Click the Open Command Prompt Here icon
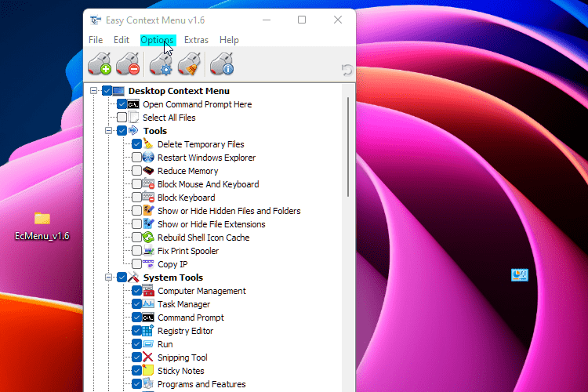The width and height of the screenshot is (588, 392). (133, 104)
